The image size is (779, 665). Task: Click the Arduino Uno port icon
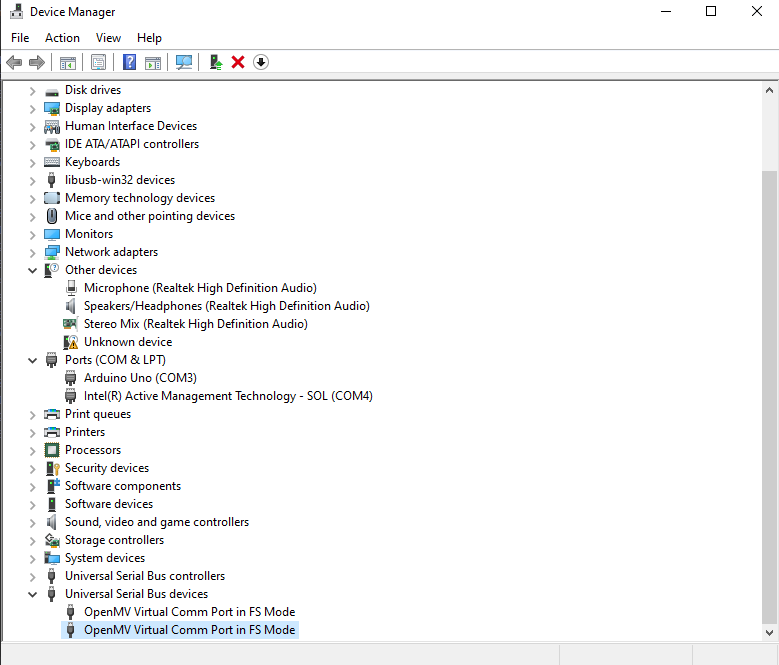tap(71, 378)
